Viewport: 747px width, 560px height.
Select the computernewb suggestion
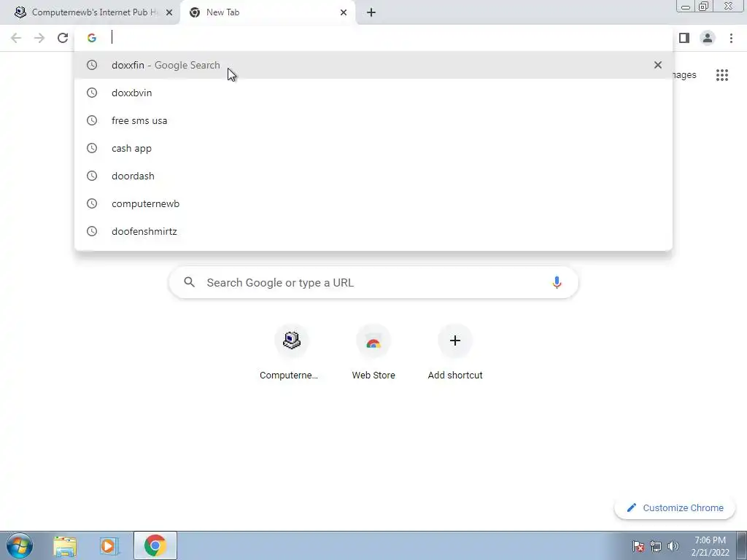click(373, 203)
